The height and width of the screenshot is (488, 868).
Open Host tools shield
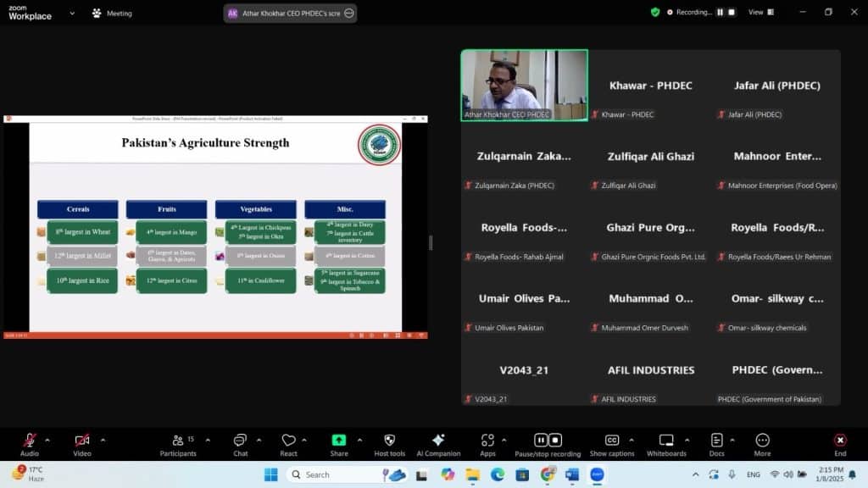pyautogui.click(x=389, y=441)
